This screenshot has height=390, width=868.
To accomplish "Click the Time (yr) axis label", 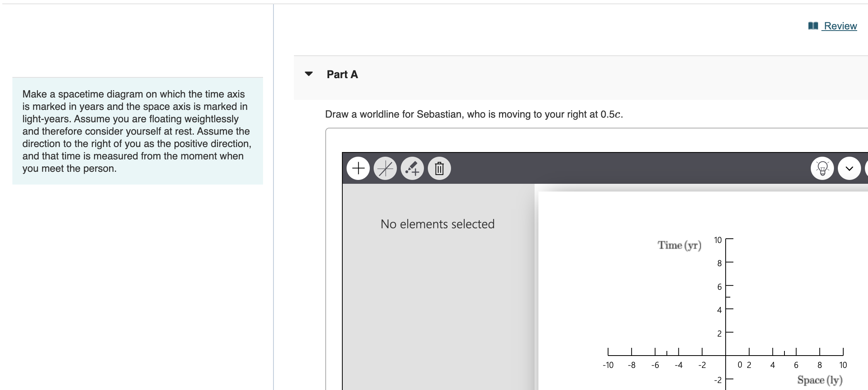I will coord(680,245).
